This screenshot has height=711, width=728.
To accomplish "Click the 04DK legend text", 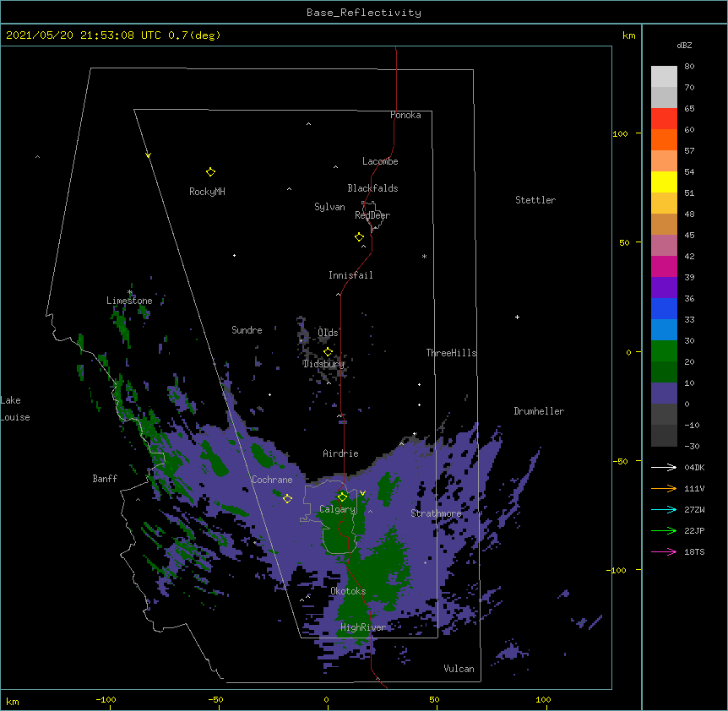I will click(694, 467).
